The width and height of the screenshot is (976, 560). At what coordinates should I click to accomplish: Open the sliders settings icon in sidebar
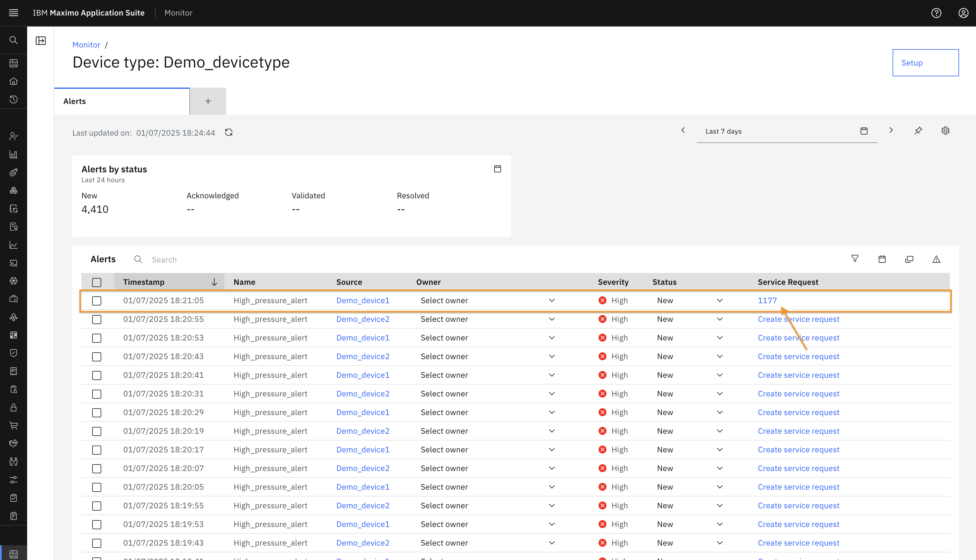pos(14,479)
